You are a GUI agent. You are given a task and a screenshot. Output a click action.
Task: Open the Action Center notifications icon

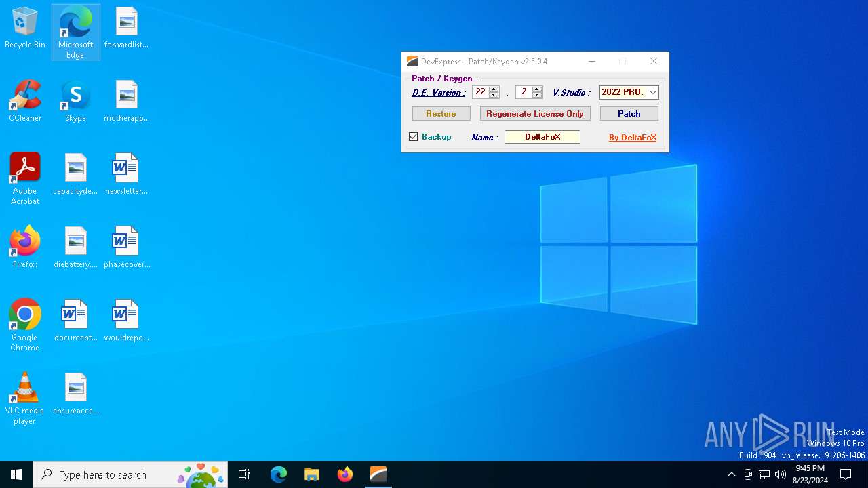(846, 474)
